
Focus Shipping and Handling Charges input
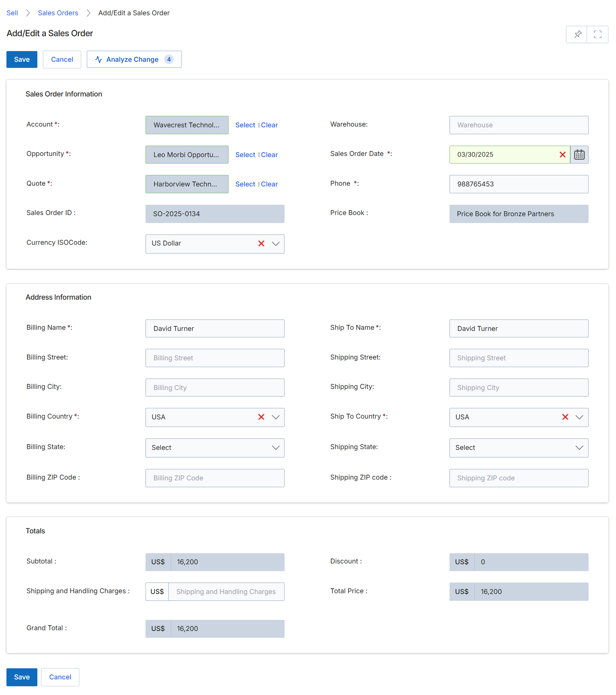coord(226,592)
